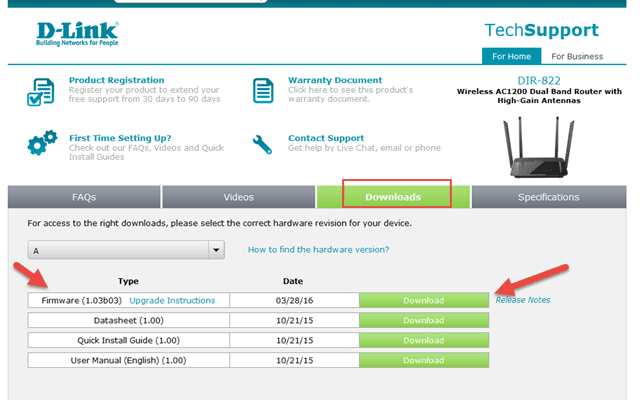The height and width of the screenshot is (400, 640).
Task: Click the hardware revision field showing A
Action: pos(126,250)
